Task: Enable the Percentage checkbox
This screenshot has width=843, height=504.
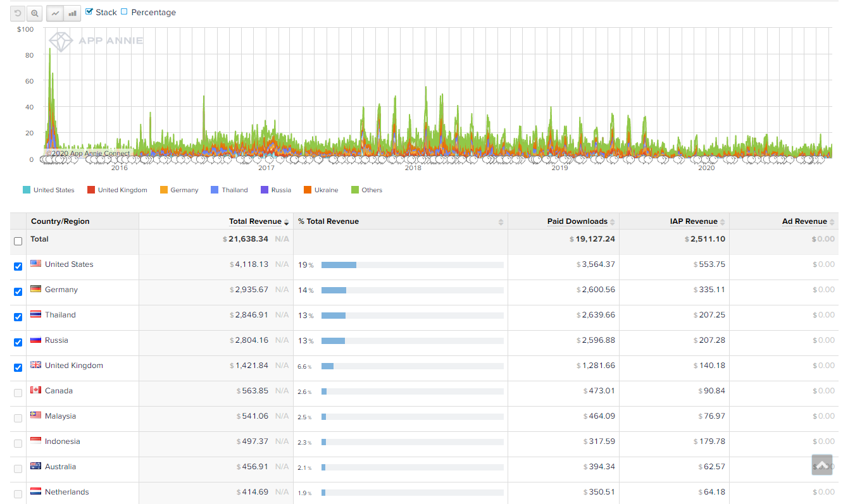Action: (x=124, y=11)
